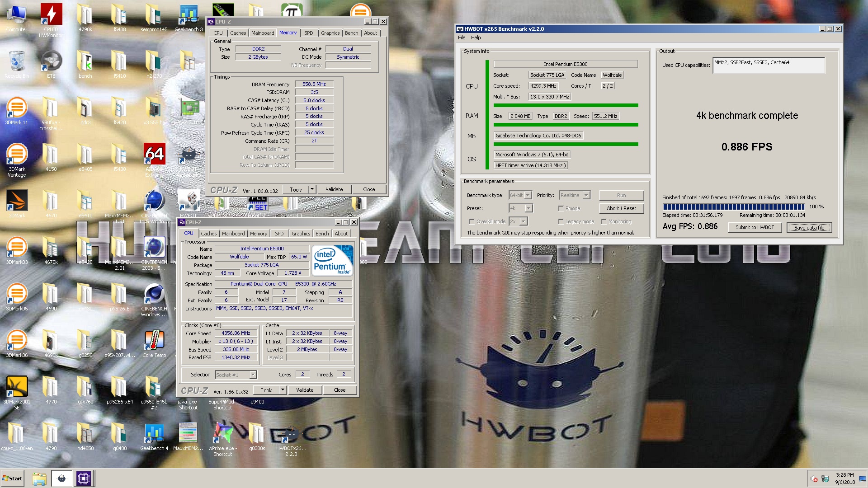The height and width of the screenshot is (488, 868).
Task: Click the 0.886 FPS result text
Action: click(747, 147)
